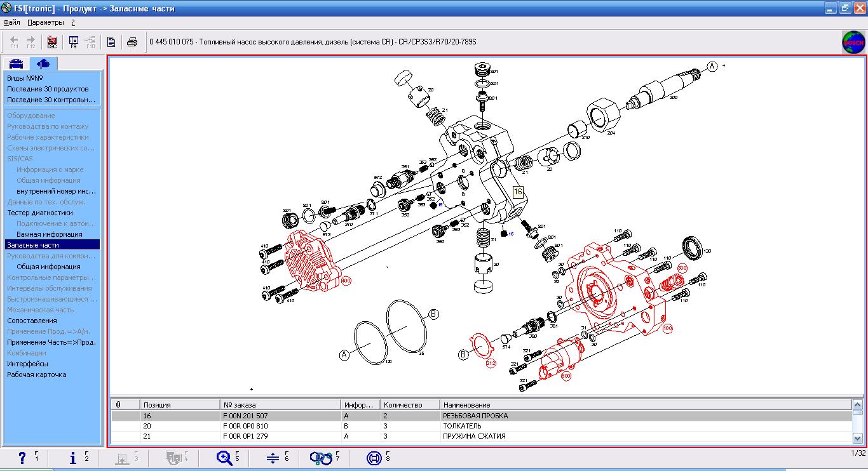Click the Инфор… column header
The image size is (868, 471).
point(360,405)
